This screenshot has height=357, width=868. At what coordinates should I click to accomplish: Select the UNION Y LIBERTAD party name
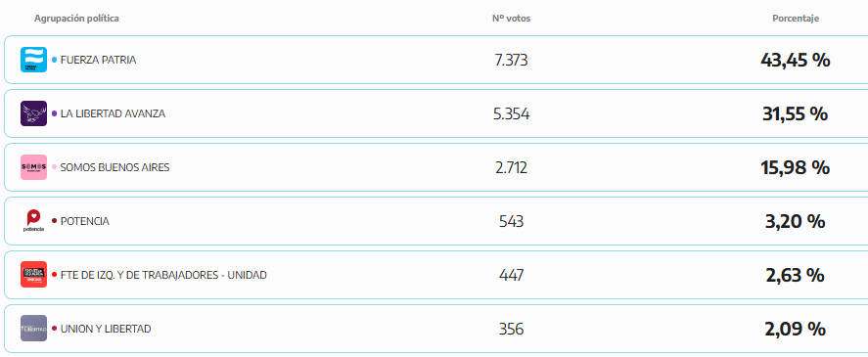pos(106,329)
